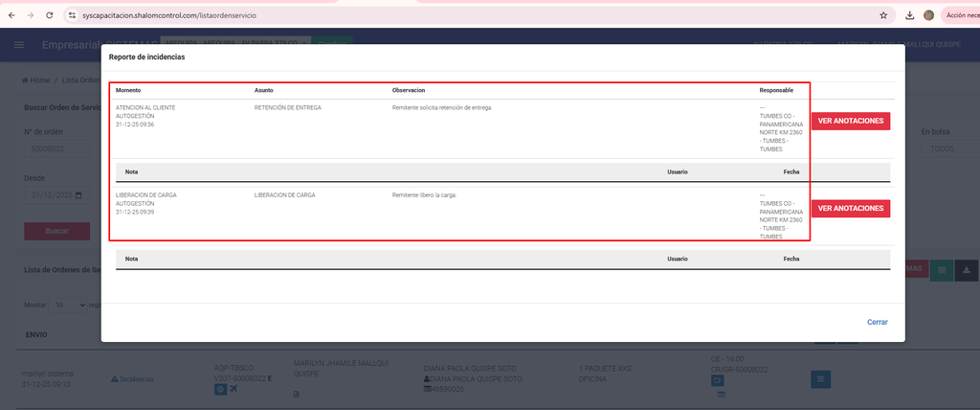Bookmark this page with the star icon
The height and width of the screenshot is (410, 980).
(x=882, y=15)
